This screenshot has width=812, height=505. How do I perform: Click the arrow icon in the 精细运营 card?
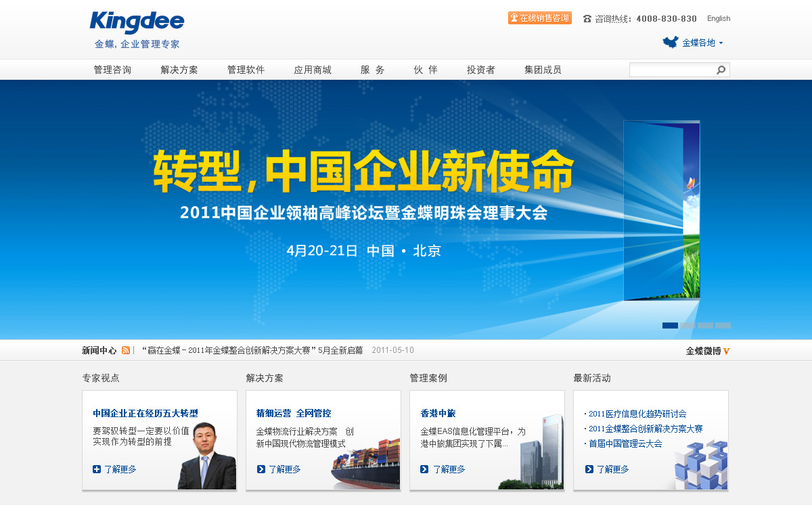coord(261,469)
